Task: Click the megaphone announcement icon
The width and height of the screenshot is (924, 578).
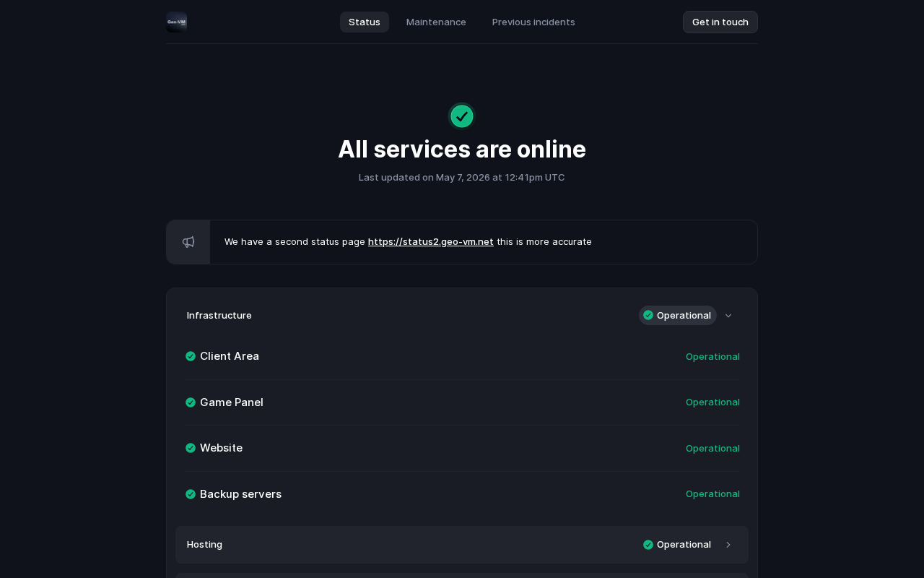Action: [x=188, y=242]
